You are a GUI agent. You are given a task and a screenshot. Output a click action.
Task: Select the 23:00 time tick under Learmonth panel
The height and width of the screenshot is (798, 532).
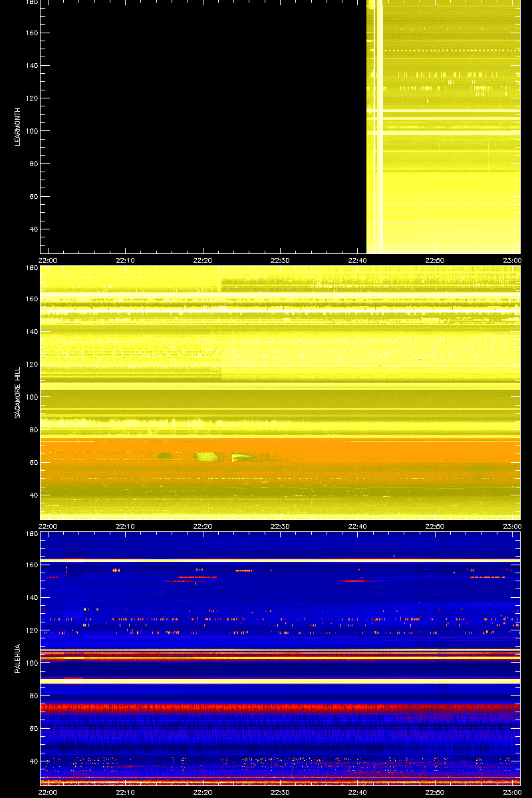pyautogui.click(x=511, y=260)
